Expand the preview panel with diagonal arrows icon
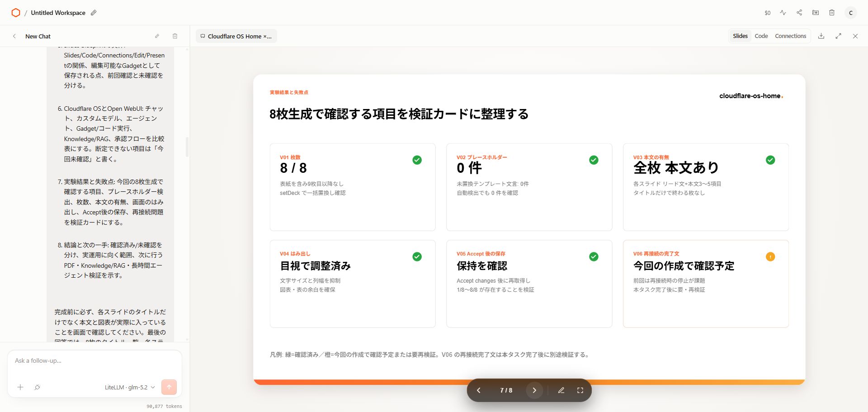Screen dimensions: 868x412 [839, 36]
